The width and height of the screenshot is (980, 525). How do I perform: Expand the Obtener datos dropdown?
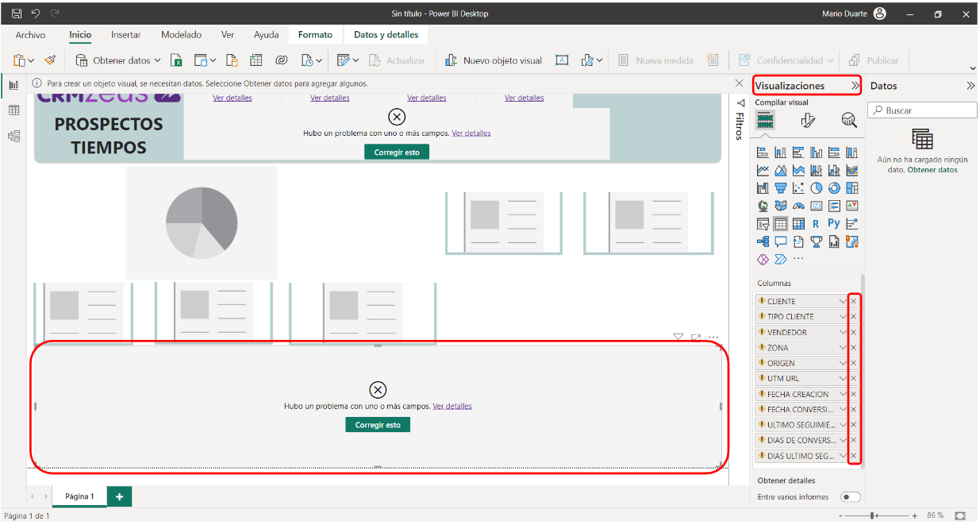click(x=157, y=60)
